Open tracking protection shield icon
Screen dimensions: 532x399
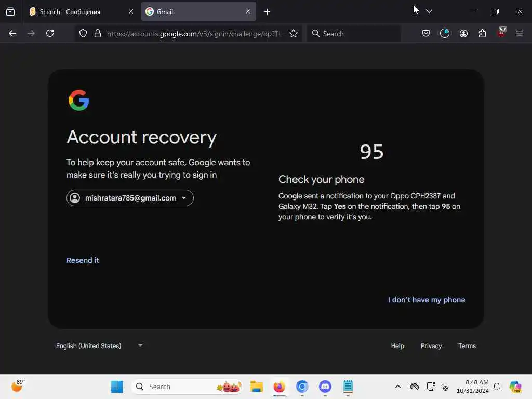[x=83, y=34]
